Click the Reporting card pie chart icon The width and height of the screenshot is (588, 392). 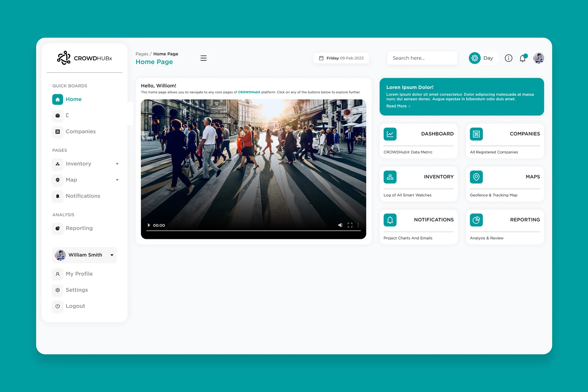click(x=476, y=220)
